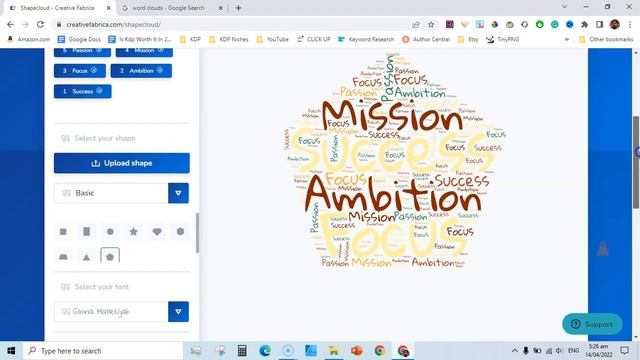This screenshot has width=640, height=360.
Task: Open the Etsy bookmark folder
Action: [x=468, y=39]
